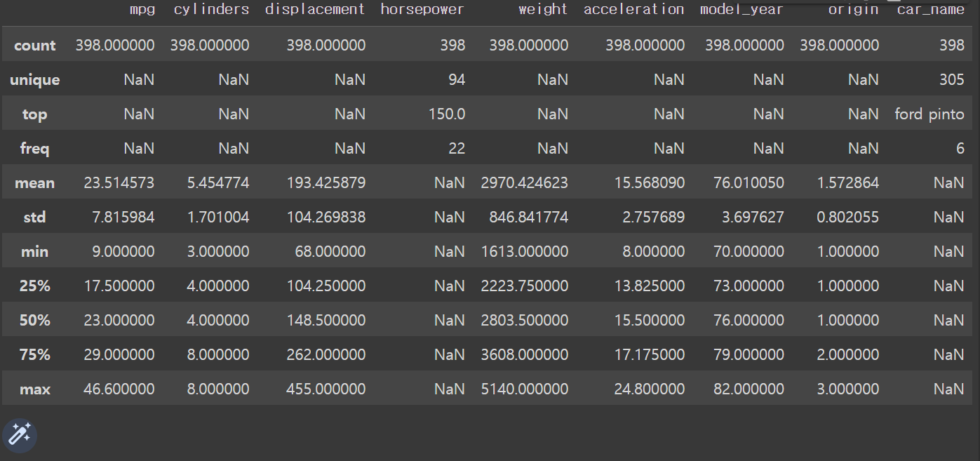Screen dimensions: 980x461
Task: Click the max weight value 5140.000000
Action: [x=525, y=389]
